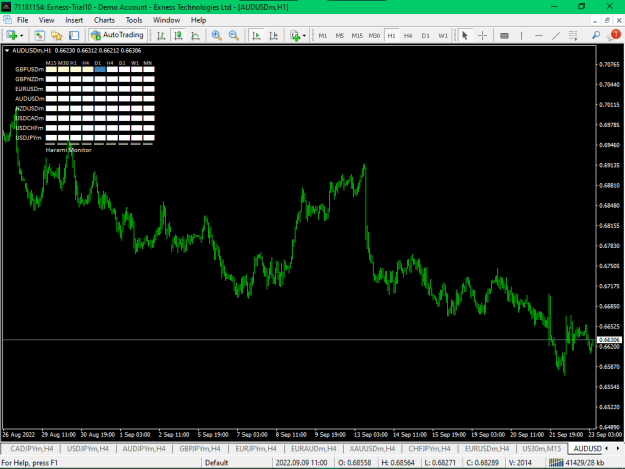Select the D1 timeframe button in toolbar
This screenshot has width=625, height=469.
click(x=426, y=35)
